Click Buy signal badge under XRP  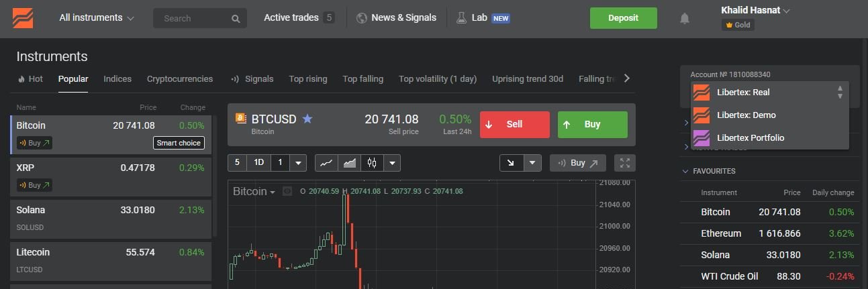(x=34, y=185)
